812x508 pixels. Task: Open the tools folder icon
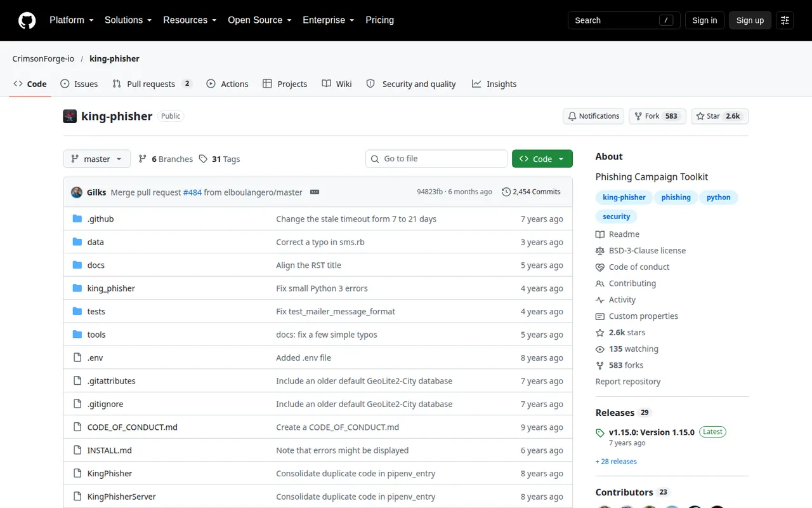tap(77, 335)
